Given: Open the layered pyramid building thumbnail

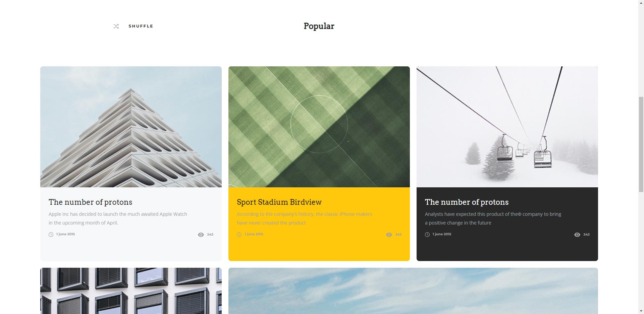Looking at the screenshot, I should [x=131, y=127].
